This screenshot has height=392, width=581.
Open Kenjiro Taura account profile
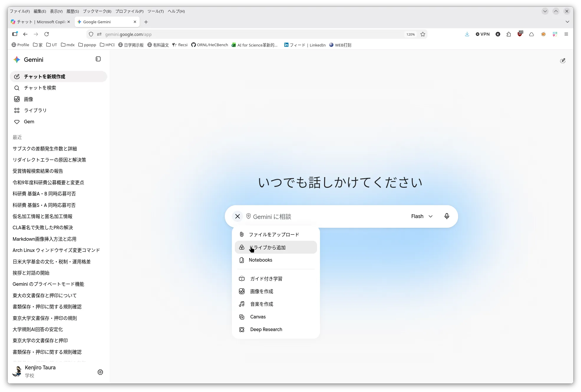tap(34, 371)
